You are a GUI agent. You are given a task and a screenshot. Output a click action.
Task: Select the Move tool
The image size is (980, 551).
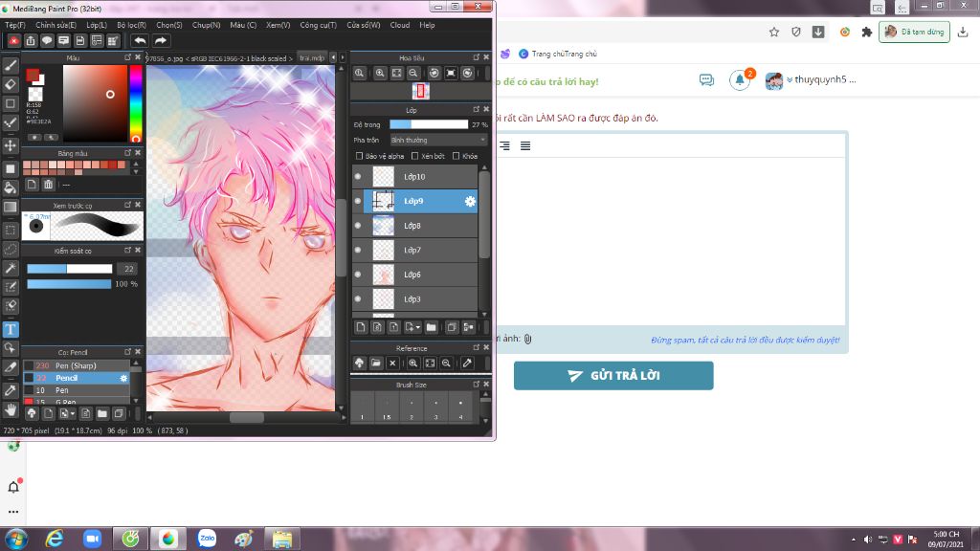[11, 145]
